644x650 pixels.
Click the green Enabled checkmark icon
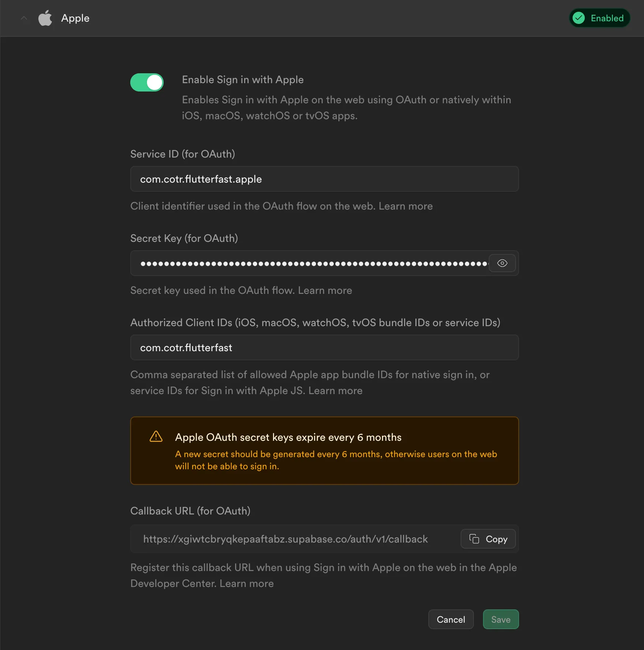coord(579,18)
